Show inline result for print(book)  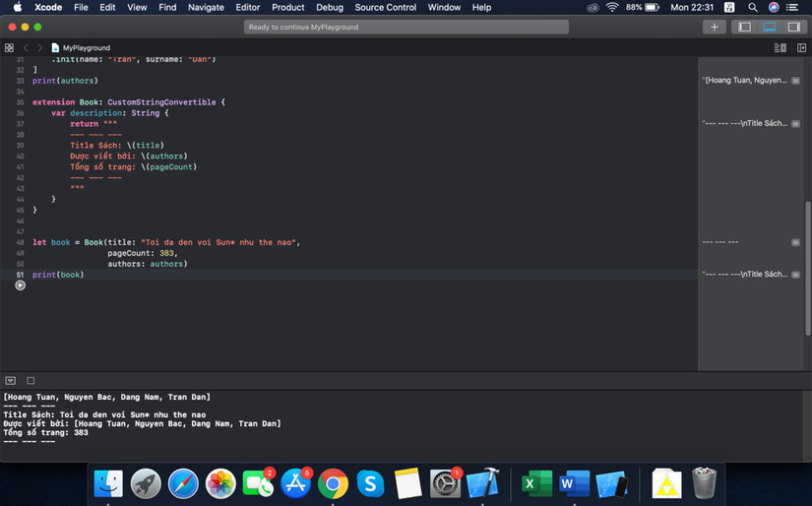(795, 274)
